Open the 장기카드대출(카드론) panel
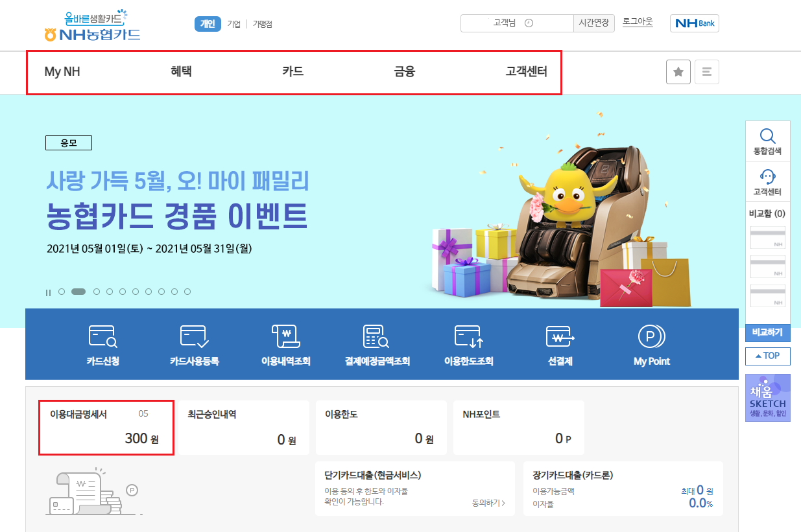The width and height of the screenshot is (801, 532). coord(623,489)
